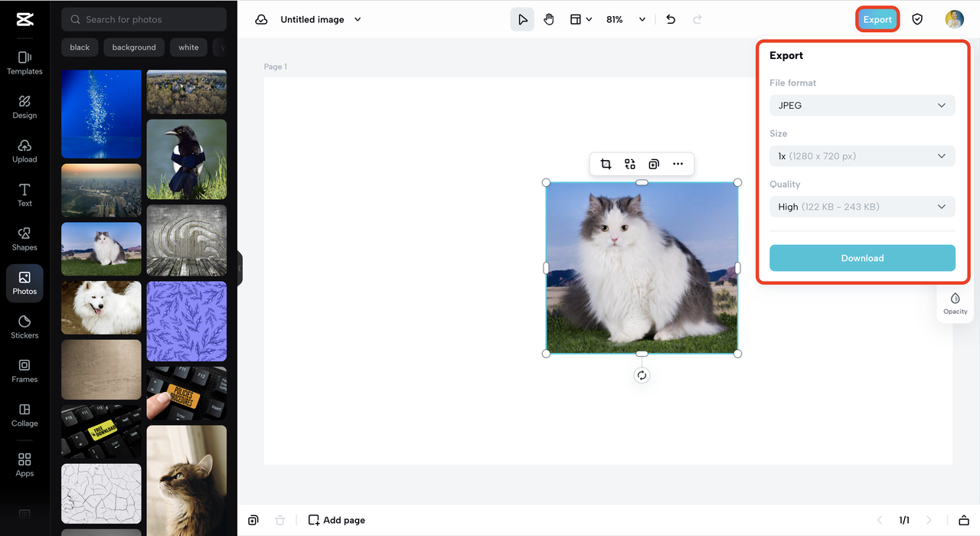Select the purple leaf pattern thumbnail
Viewport: 980px width, 536px height.
point(187,322)
